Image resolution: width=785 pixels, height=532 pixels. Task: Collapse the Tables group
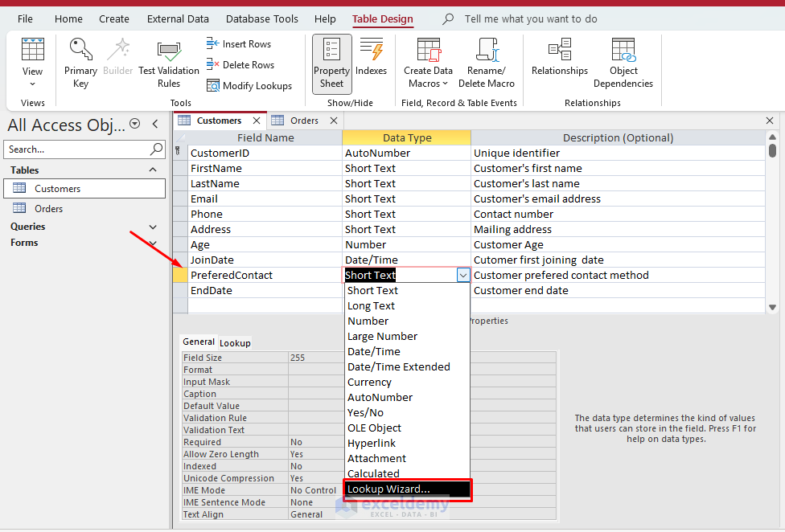[x=153, y=170]
